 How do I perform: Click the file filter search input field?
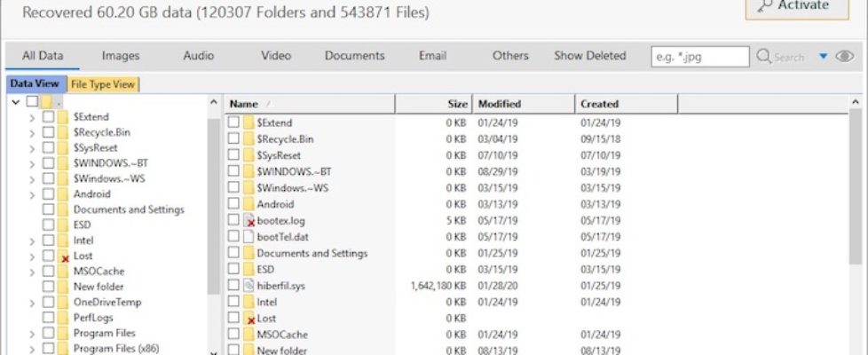pos(699,57)
